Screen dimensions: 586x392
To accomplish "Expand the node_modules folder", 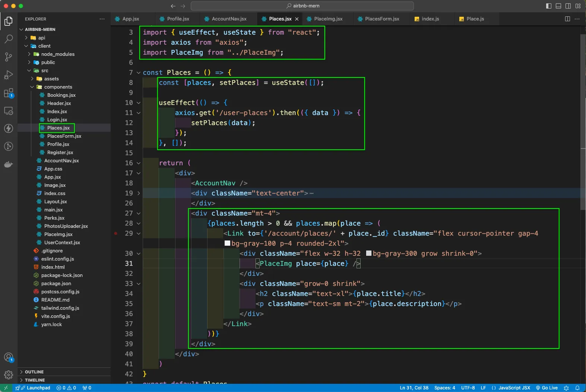I will point(29,54).
